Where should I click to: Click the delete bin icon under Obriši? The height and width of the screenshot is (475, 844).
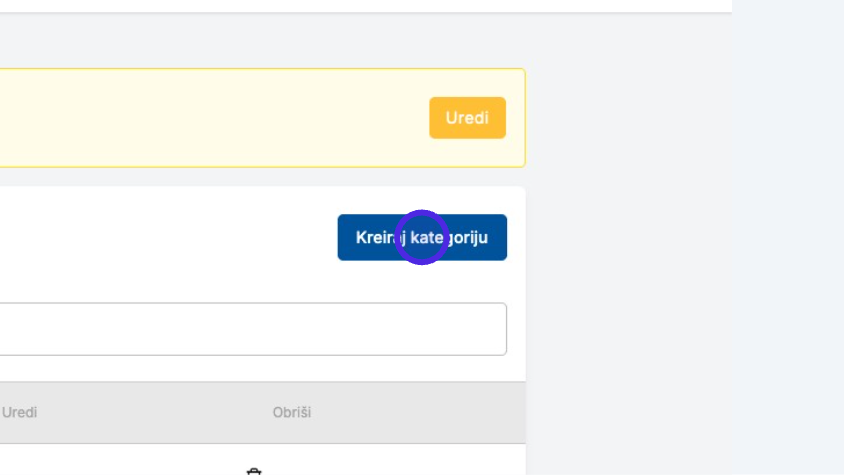(254, 472)
